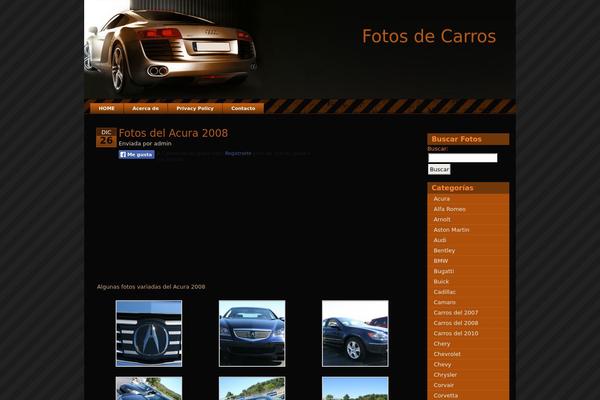
Task: Focus the Buscar search input field
Action: pyautogui.click(x=463, y=158)
